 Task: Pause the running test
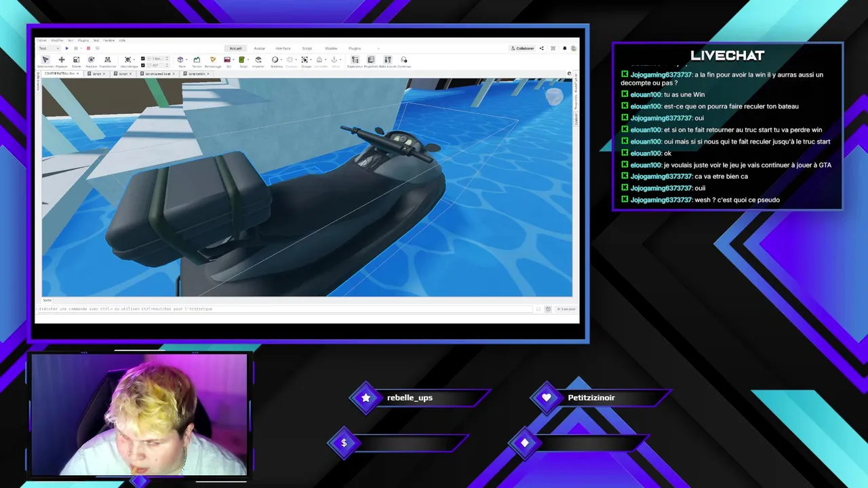[x=76, y=48]
